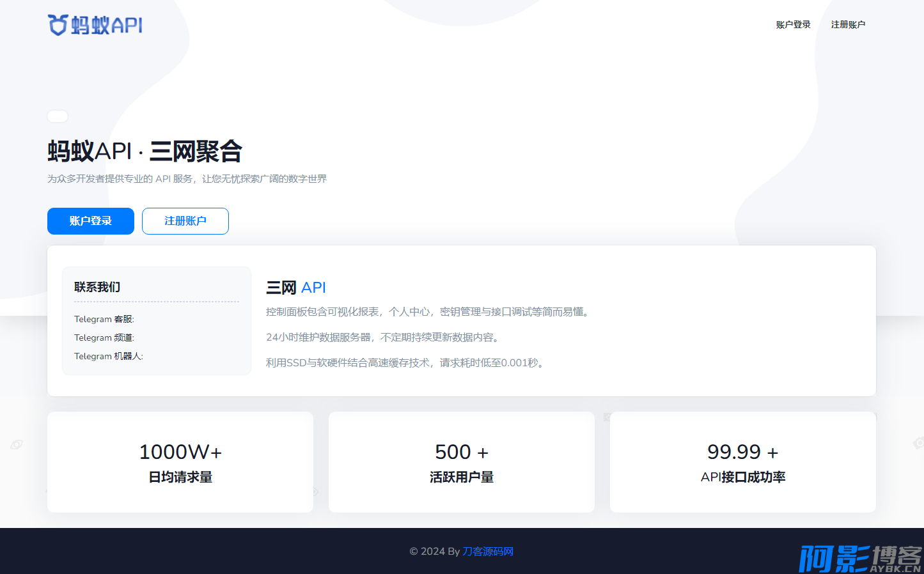Click the 利用SSD与软硬件结合 description line

407,363
